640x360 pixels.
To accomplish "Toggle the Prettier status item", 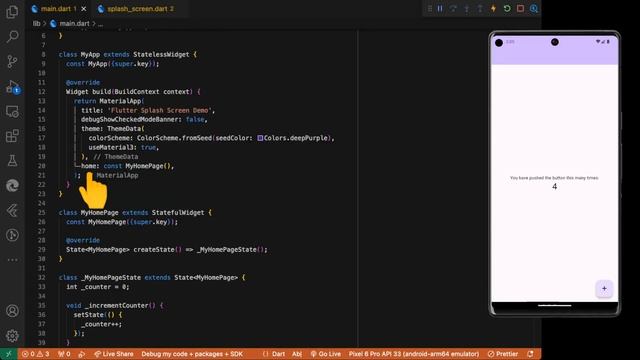I will point(503,354).
